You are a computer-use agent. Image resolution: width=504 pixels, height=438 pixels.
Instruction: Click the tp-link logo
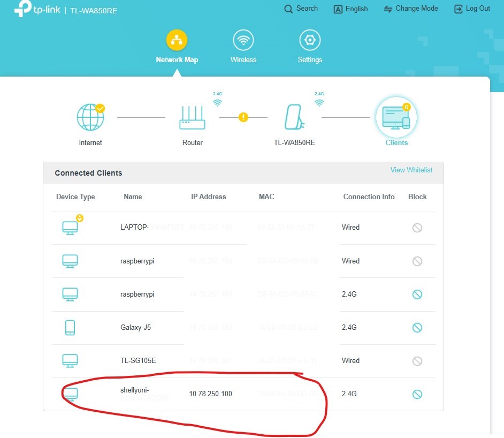pyautogui.click(x=37, y=8)
